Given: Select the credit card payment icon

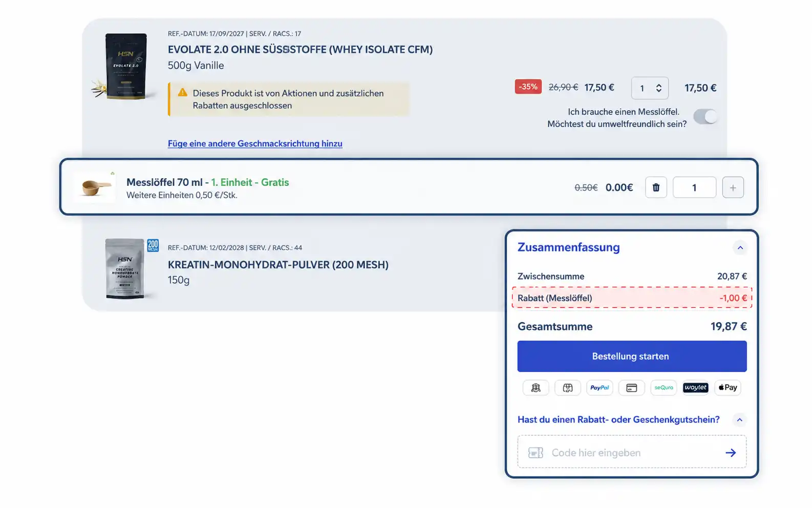Looking at the screenshot, I should 632,388.
